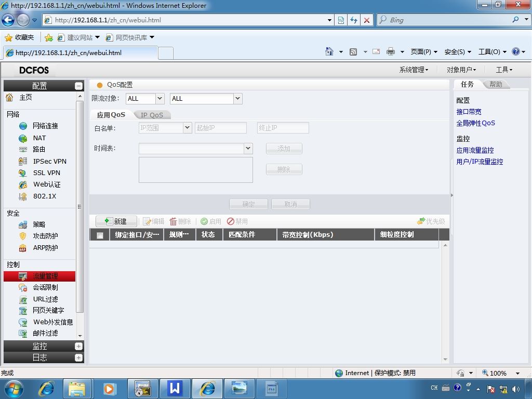
Task: Open the media player taskbar icon
Action: coord(109,389)
